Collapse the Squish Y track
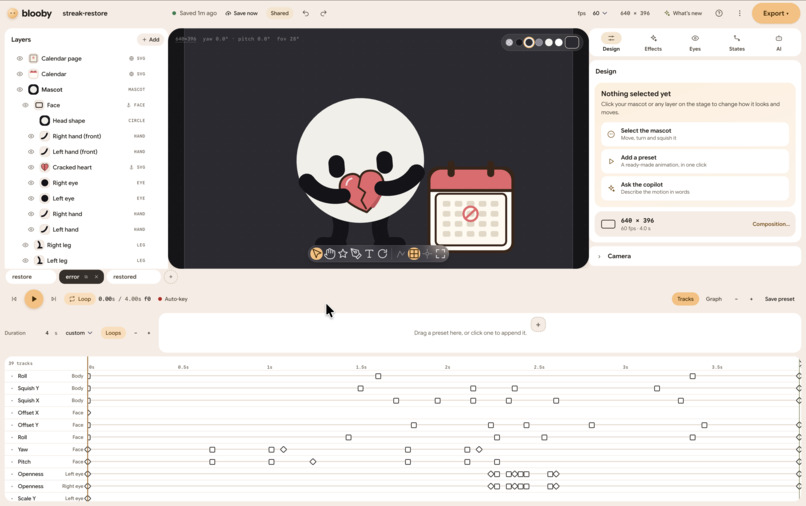Screen dimensions: 806x506 pos(12,388)
